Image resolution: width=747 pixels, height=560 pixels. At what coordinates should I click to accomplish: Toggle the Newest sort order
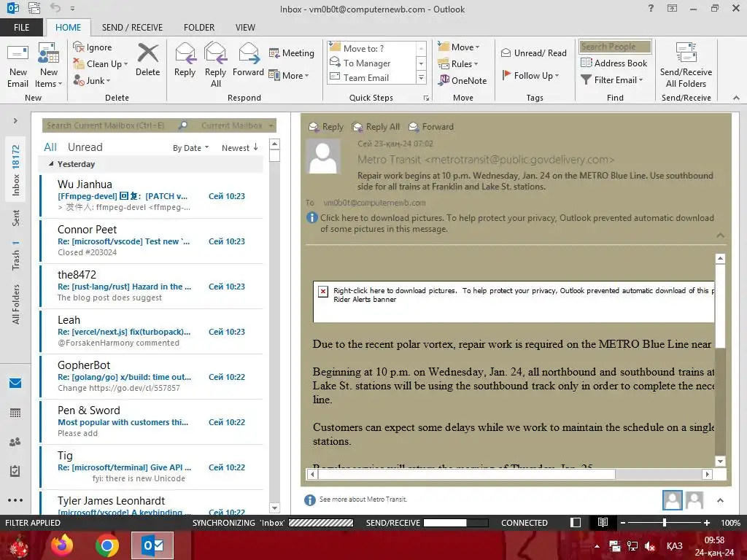tap(239, 147)
